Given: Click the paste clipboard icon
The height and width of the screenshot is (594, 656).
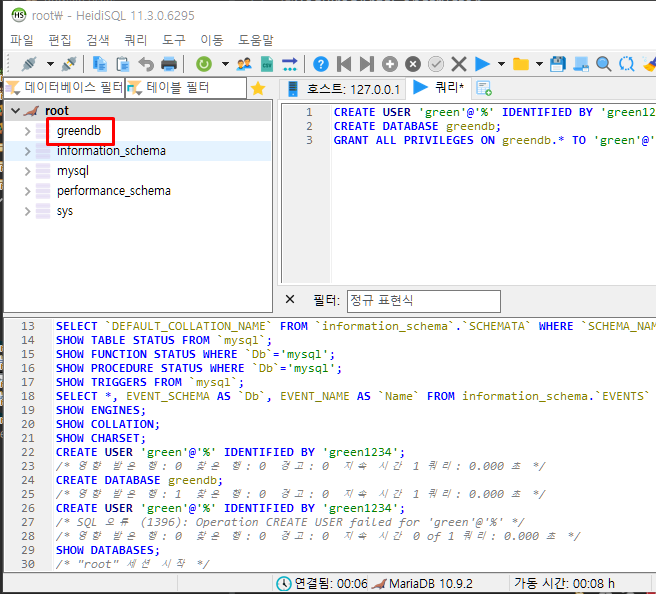Looking at the screenshot, I should [123, 64].
